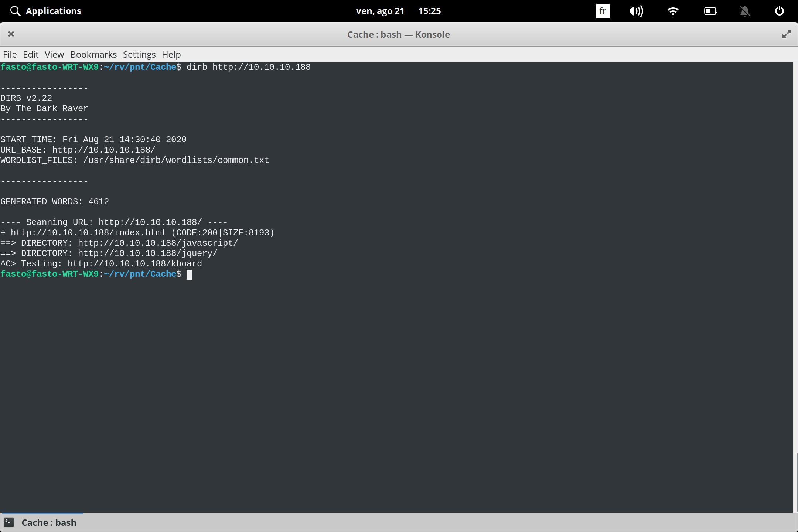The width and height of the screenshot is (798, 532).
Task: Open the Help menu
Action: click(x=171, y=54)
